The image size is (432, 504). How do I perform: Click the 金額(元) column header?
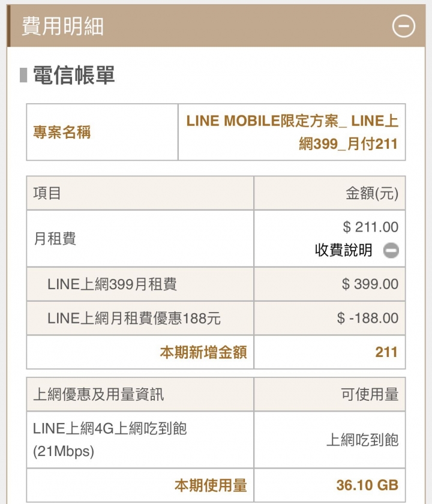click(329, 193)
